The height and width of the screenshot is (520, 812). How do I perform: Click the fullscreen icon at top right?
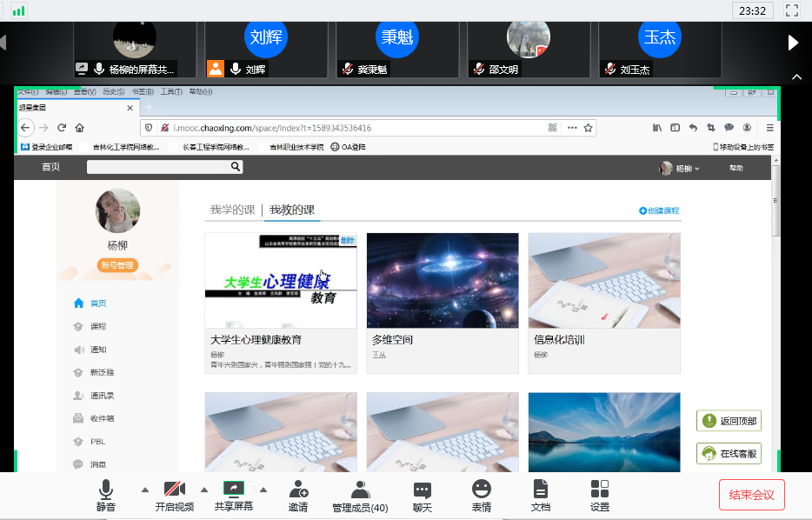pyautogui.click(x=791, y=10)
